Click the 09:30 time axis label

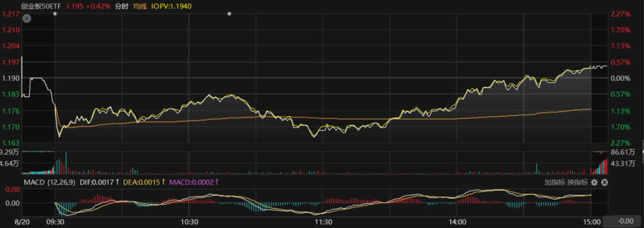(x=55, y=222)
